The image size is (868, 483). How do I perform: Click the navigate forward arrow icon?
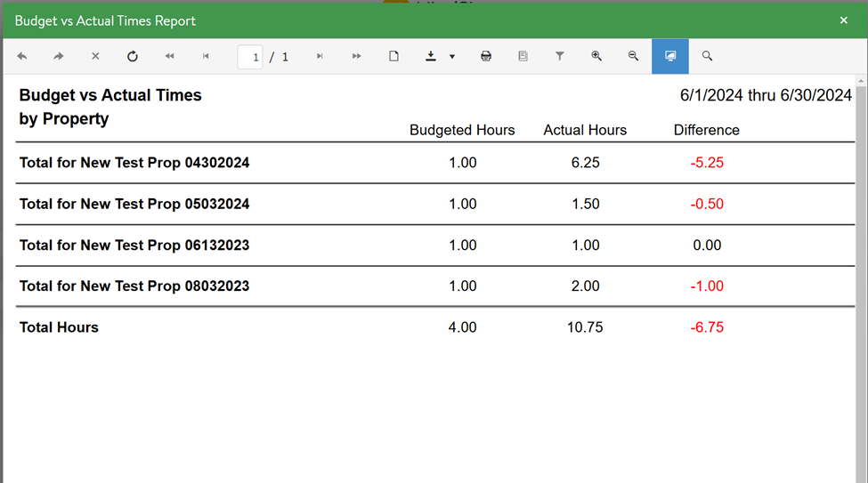pos(58,56)
